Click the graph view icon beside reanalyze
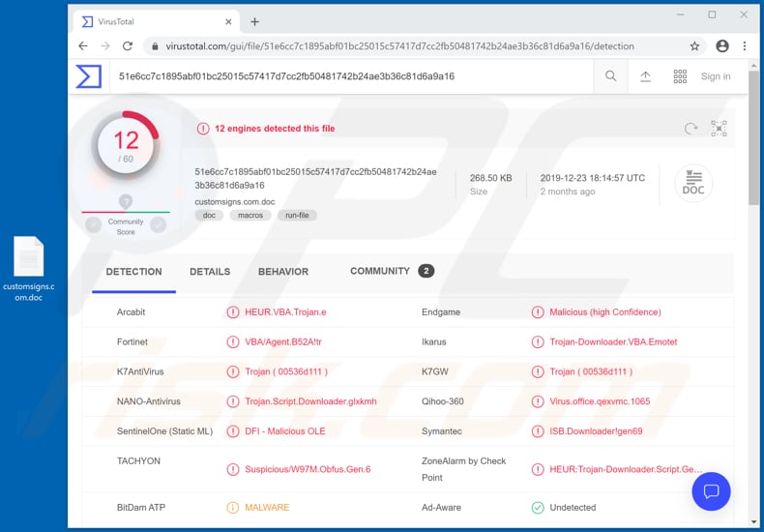Image resolution: width=764 pixels, height=532 pixels. coord(719,128)
